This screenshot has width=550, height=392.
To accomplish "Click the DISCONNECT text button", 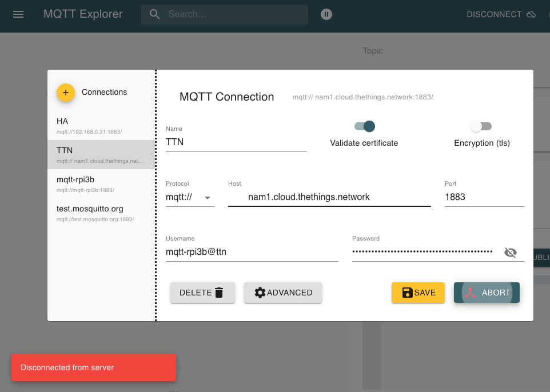I will click(494, 14).
